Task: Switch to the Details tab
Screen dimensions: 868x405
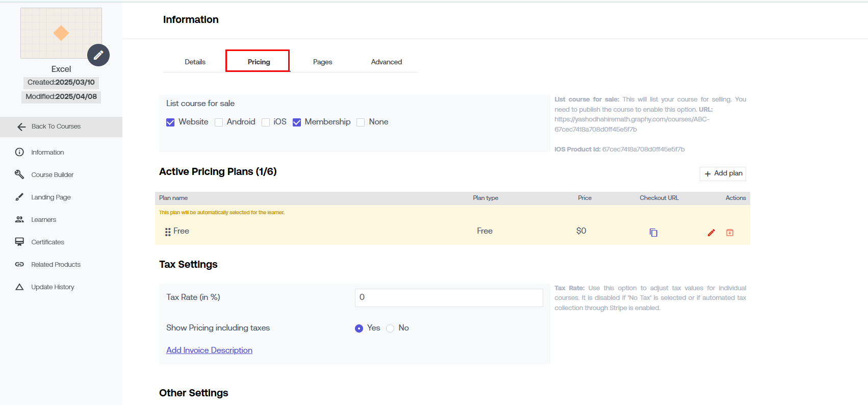Action: (195, 62)
